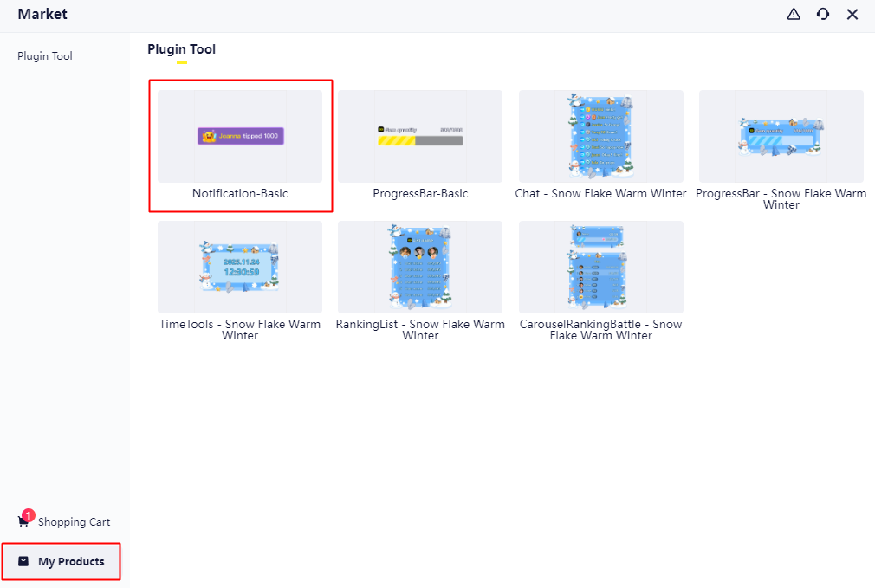Go to the My Products text label

click(x=71, y=562)
